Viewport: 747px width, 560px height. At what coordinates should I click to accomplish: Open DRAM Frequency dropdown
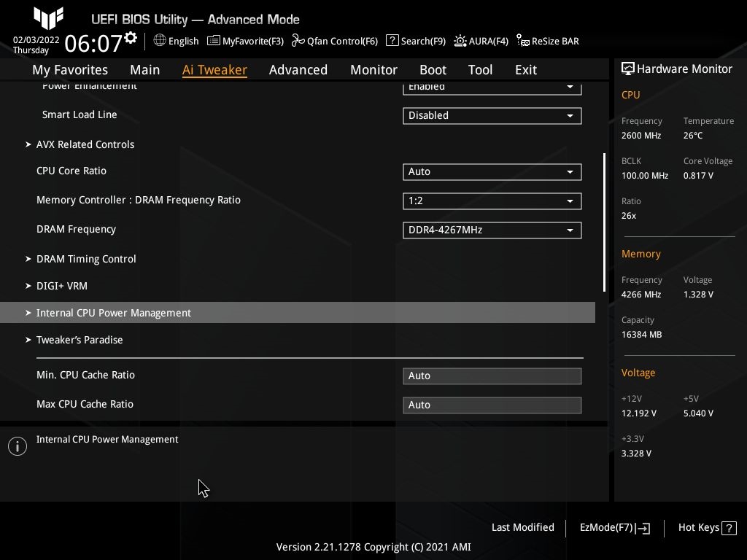tap(492, 230)
